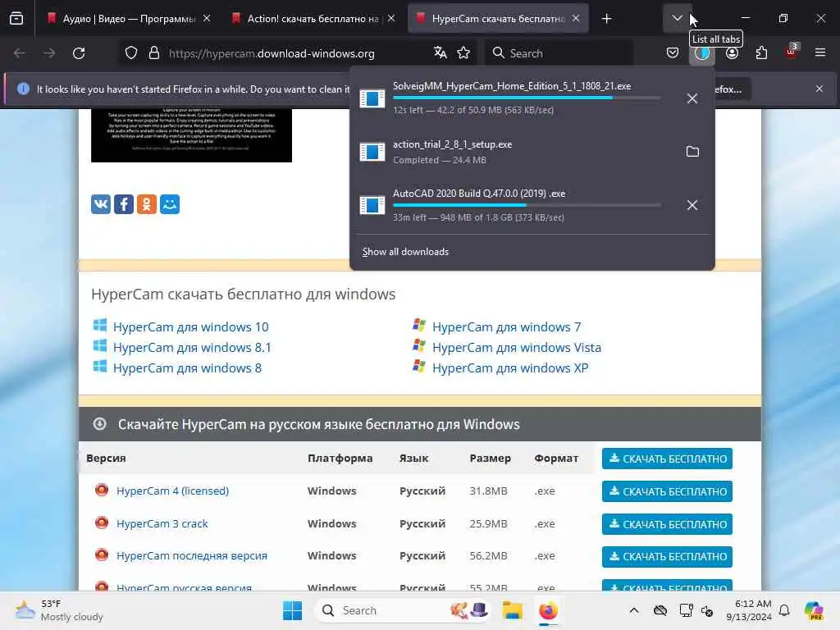The image size is (840, 630).
Task: Open HyperCam 4 (licensed) link
Action: tap(172, 491)
